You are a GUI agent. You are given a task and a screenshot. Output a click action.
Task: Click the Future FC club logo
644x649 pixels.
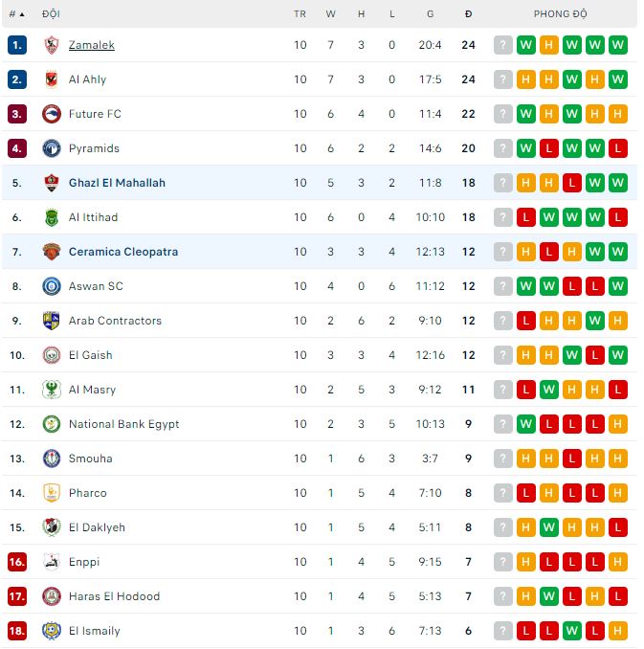point(51,114)
